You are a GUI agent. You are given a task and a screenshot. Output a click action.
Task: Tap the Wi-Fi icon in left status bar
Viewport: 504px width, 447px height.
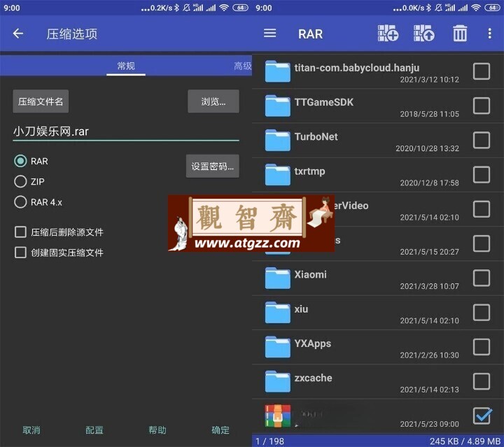(x=224, y=8)
